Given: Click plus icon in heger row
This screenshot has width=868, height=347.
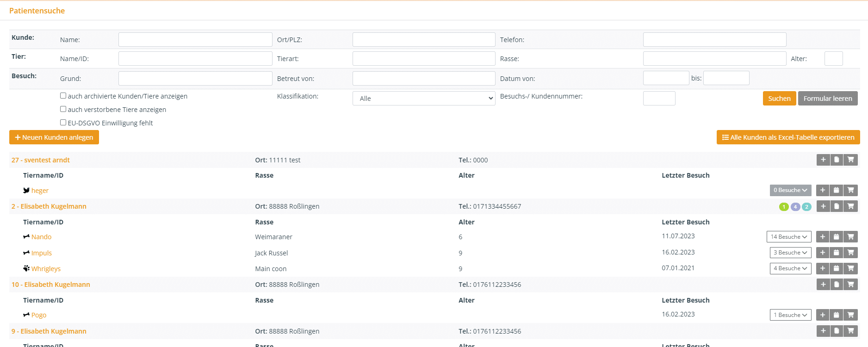Looking at the screenshot, I should (823, 190).
